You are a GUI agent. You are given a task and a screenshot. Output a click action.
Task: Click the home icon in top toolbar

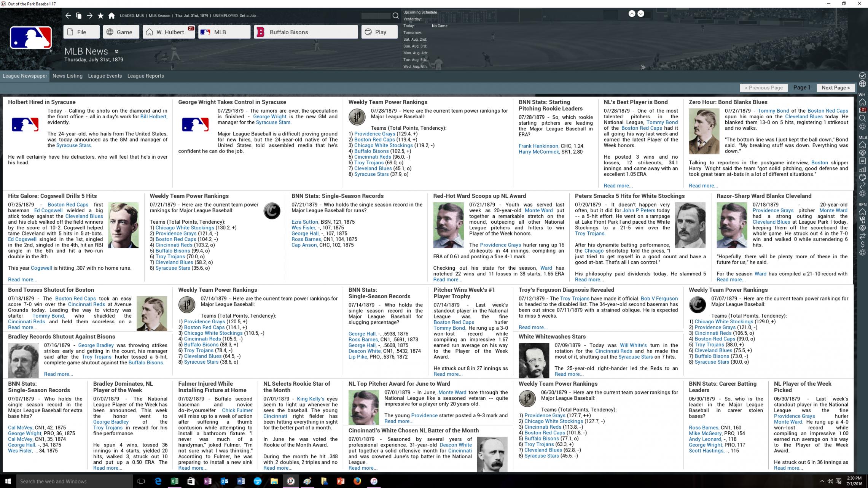[111, 16]
